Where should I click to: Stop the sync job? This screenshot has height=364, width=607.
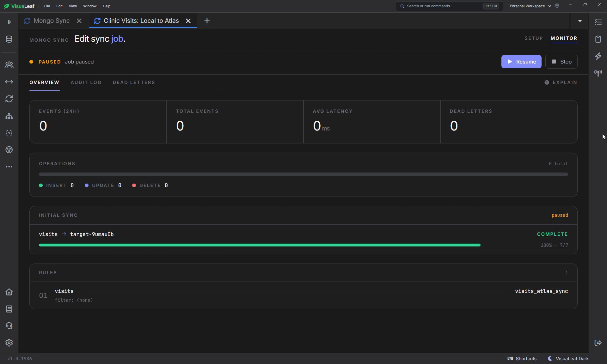click(561, 62)
